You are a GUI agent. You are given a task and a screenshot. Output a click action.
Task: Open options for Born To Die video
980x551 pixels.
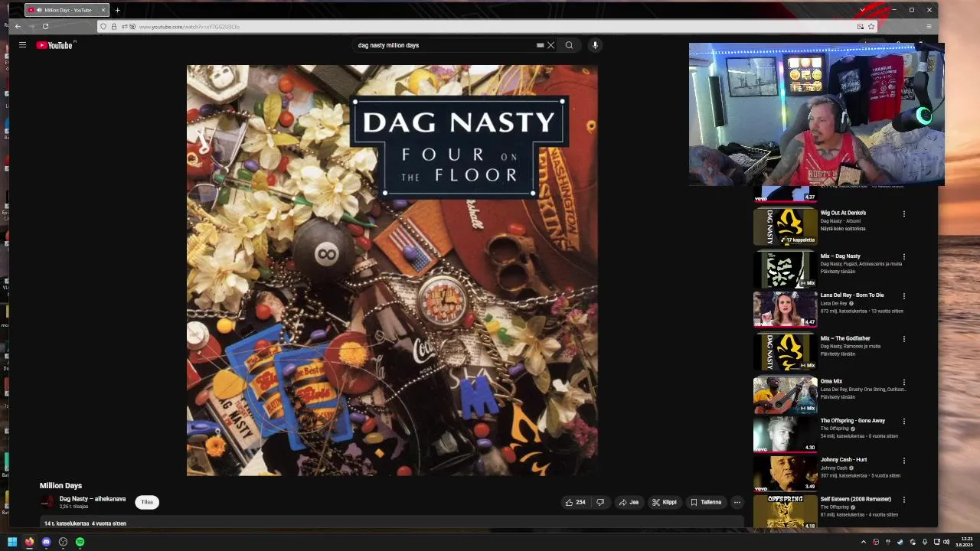(x=904, y=296)
